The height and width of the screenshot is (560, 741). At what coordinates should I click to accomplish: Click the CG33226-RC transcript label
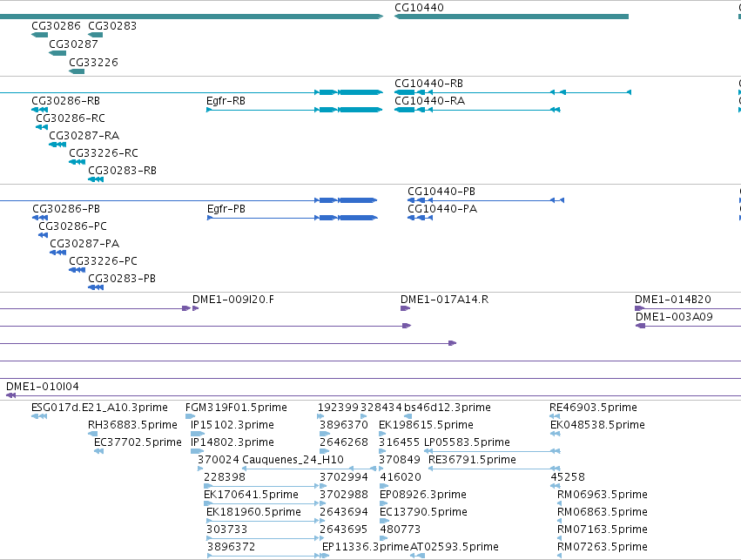point(104,153)
